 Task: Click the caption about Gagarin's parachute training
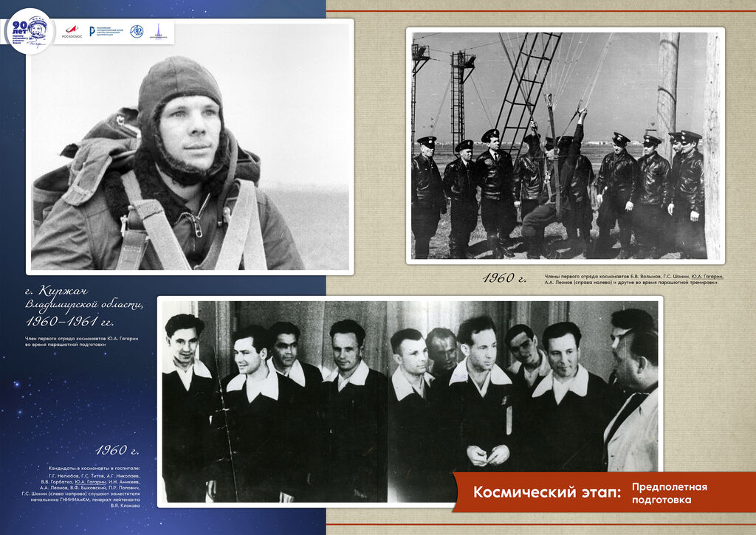coord(81,341)
